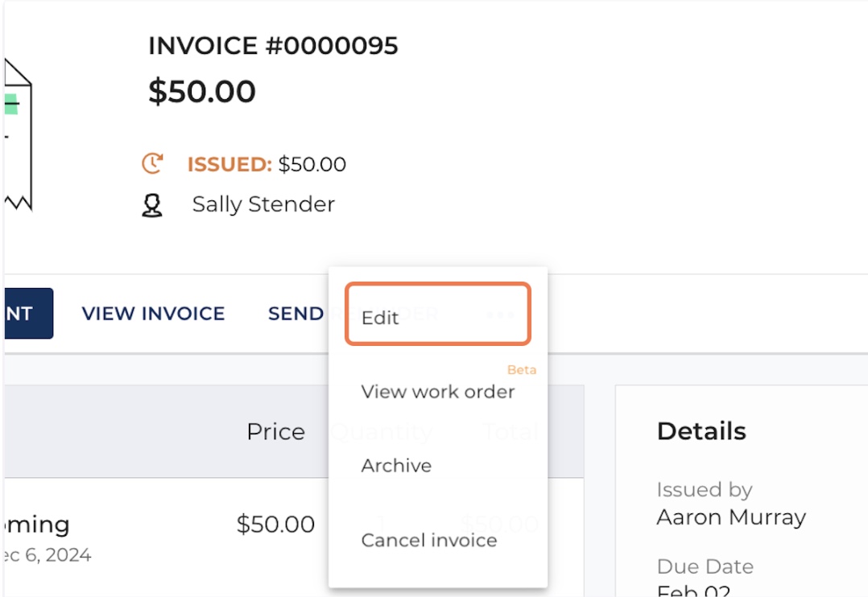Click Archive in the dropdown menu
The image size is (868, 597).
point(396,466)
